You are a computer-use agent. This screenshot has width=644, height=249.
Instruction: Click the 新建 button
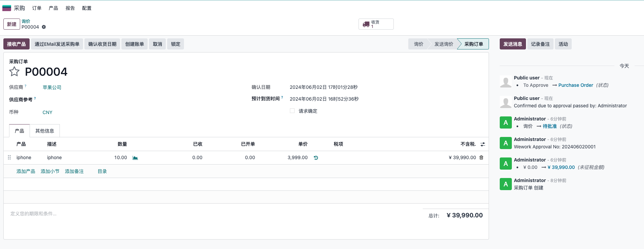[x=12, y=24]
